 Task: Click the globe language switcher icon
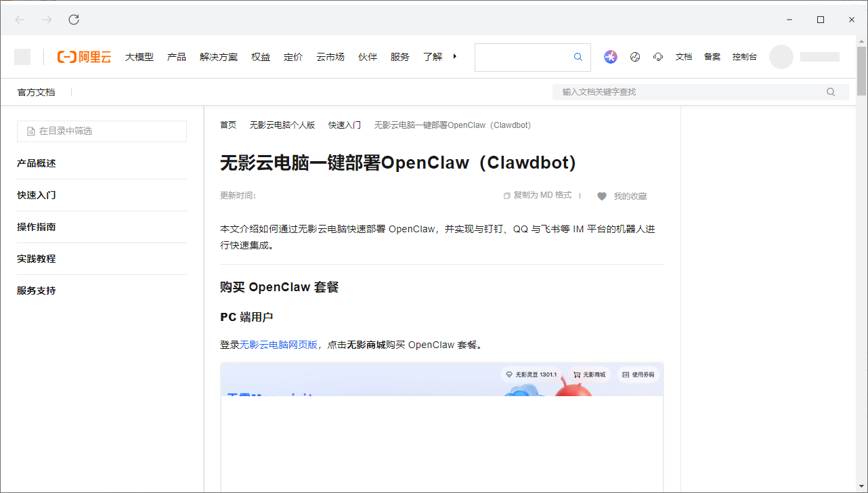click(x=634, y=57)
